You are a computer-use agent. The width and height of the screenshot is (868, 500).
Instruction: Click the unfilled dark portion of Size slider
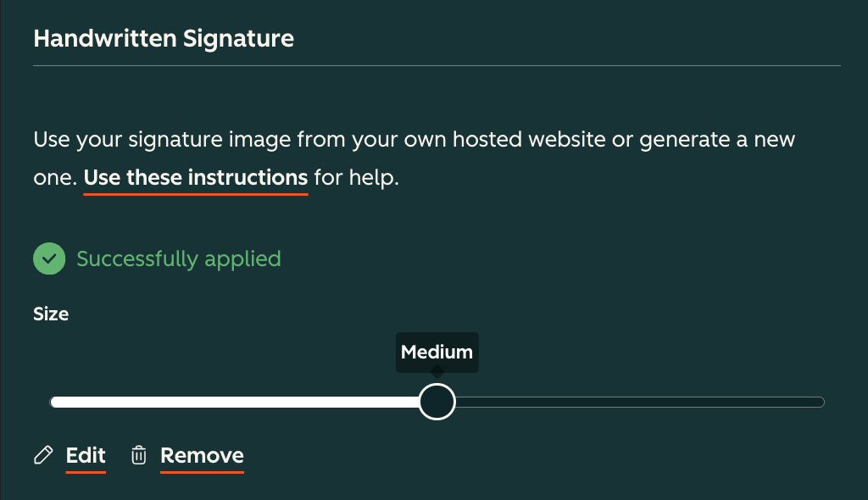pyautogui.click(x=636, y=402)
